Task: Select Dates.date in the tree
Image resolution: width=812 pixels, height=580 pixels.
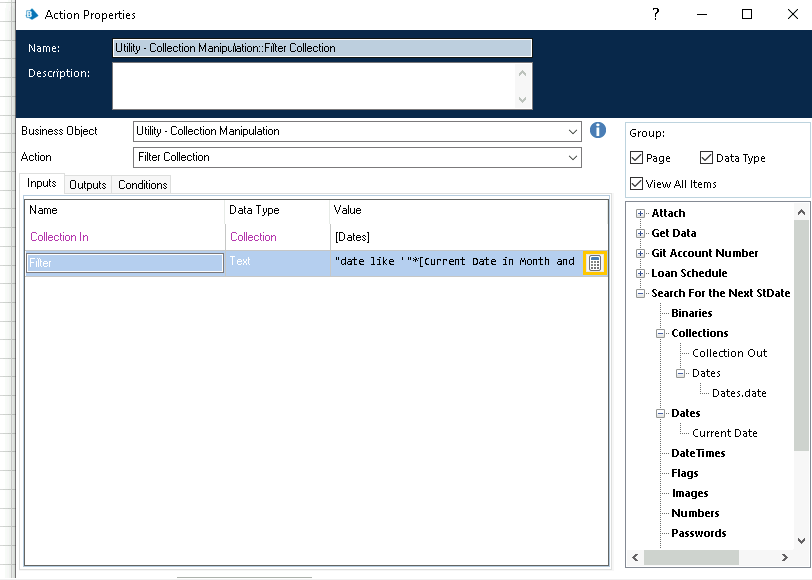Action: coord(739,393)
